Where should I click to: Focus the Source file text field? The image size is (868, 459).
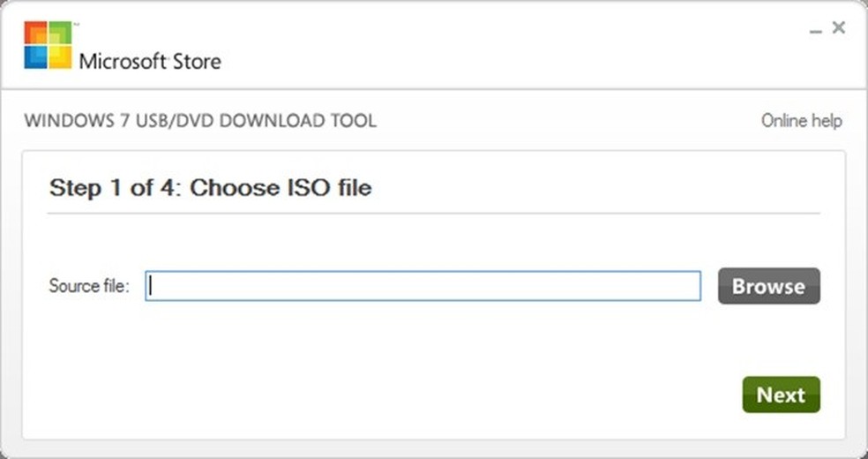(423, 286)
